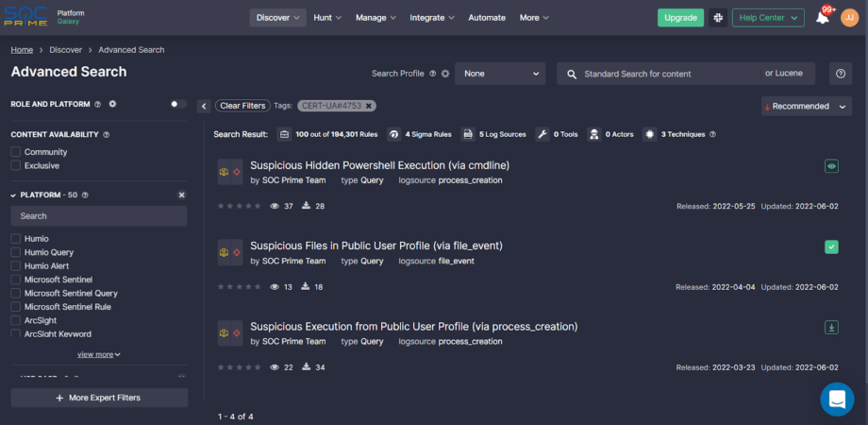Open the JJ user avatar menu
Viewport: 868px width, 425px height.
tap(849, 18)
